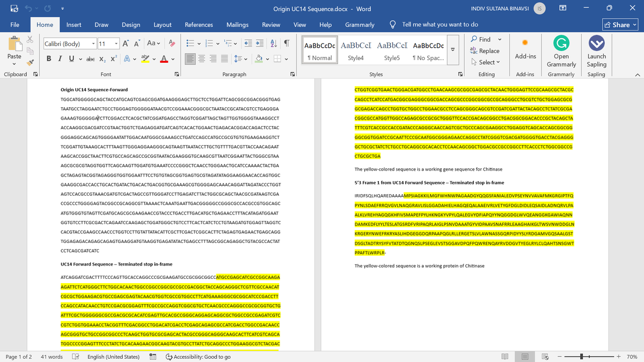Click Accessibility: Good to go status
The height and width of the screenshot is (362, 644).
point(198,357)
